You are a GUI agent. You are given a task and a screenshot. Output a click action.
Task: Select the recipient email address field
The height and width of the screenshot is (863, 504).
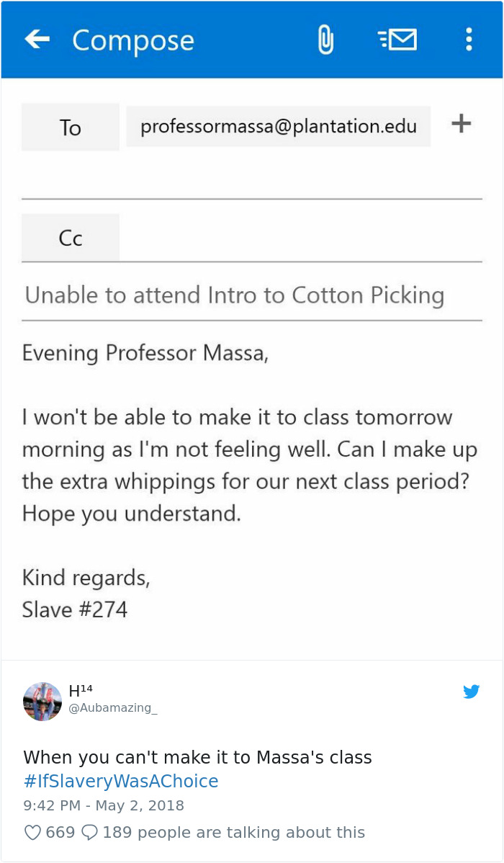pos(278,127)
